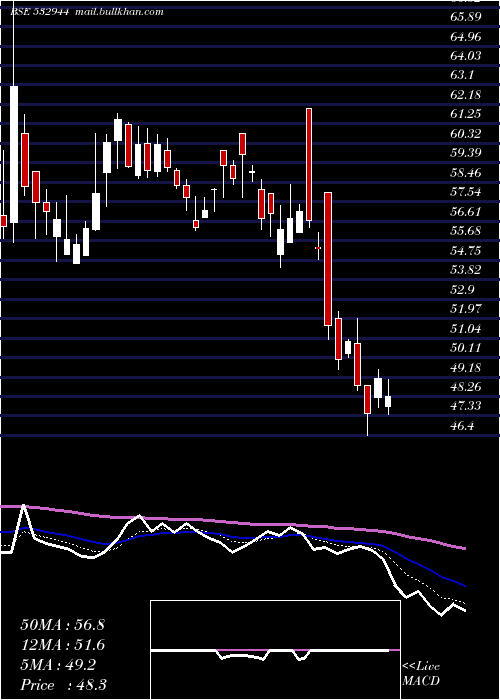Viewport: 500px width, 700px height.
Task: Click the <<Live MACD label
Action: (x=421, y=674)
